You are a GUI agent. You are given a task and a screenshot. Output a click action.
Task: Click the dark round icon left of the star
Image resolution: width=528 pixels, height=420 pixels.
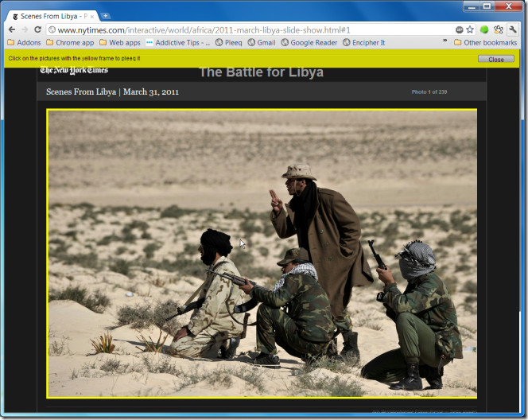[460, 29]
